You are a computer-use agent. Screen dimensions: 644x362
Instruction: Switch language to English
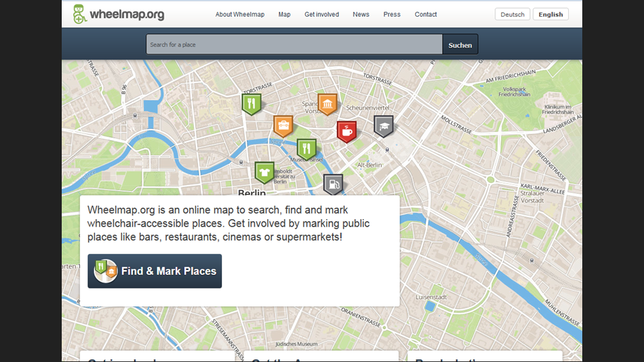[x=551, y=14]
